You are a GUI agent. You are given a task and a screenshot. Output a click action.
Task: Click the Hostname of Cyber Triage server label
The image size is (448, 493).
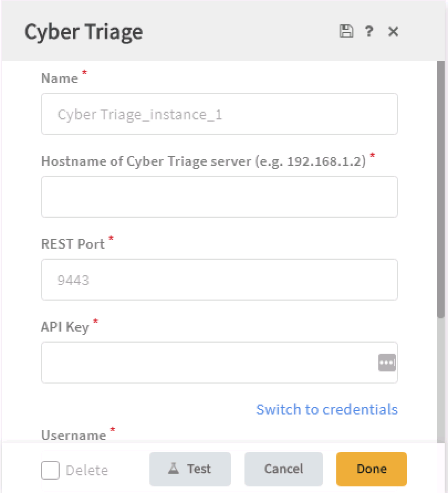(204, 161)
